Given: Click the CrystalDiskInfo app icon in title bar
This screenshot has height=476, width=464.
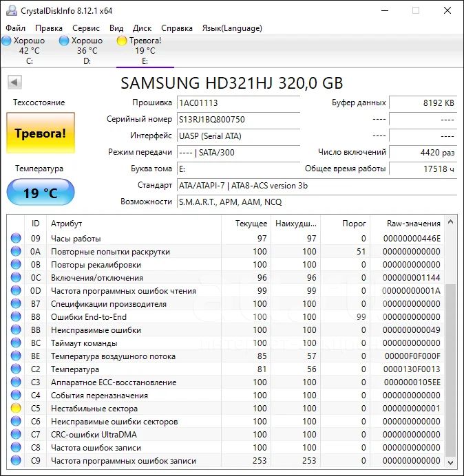Looking at the screenshot, I should (12, 10).
